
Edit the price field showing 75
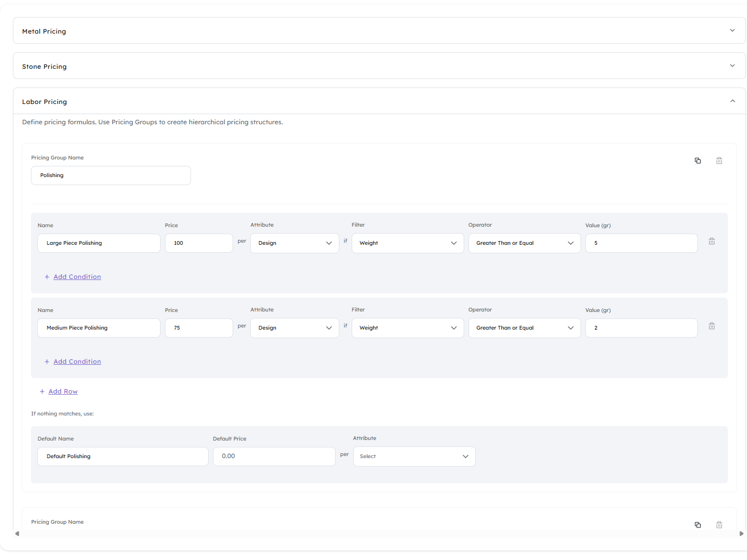(x=198, y=328)
